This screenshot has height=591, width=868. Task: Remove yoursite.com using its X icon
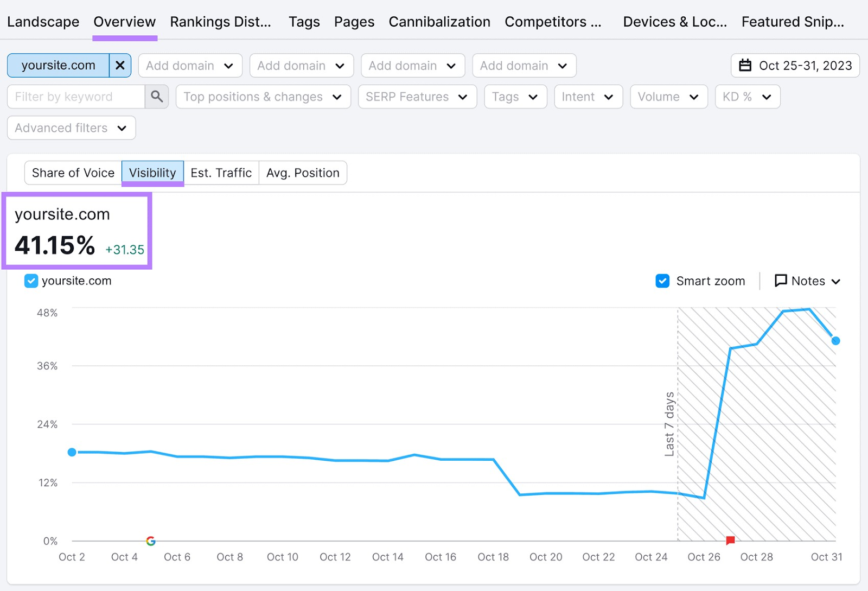point(120,65)
